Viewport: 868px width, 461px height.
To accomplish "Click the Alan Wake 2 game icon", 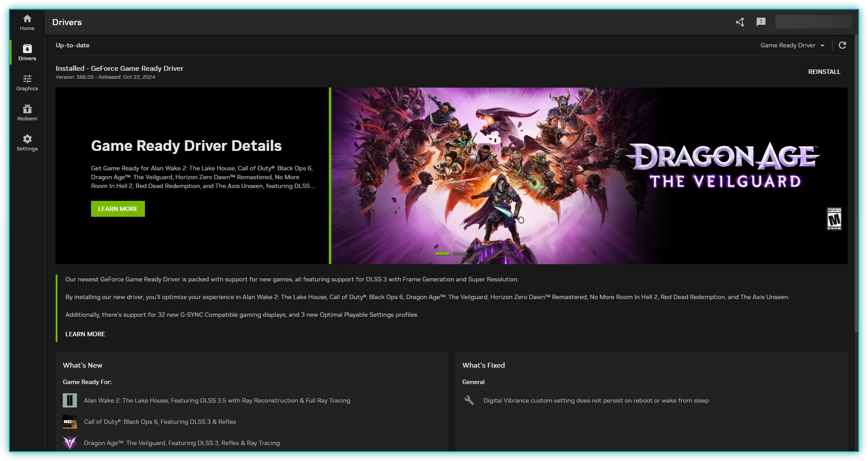I will tap(70, 400).
